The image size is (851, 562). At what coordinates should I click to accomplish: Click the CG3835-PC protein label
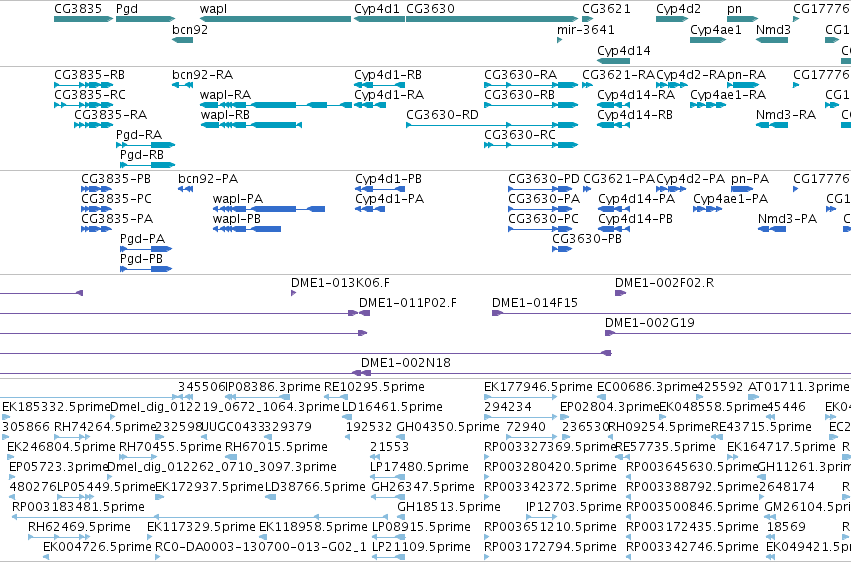[117, 199]
